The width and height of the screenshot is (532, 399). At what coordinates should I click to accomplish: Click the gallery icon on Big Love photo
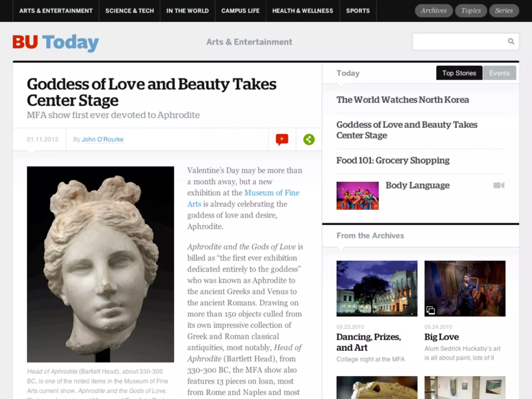430,310
